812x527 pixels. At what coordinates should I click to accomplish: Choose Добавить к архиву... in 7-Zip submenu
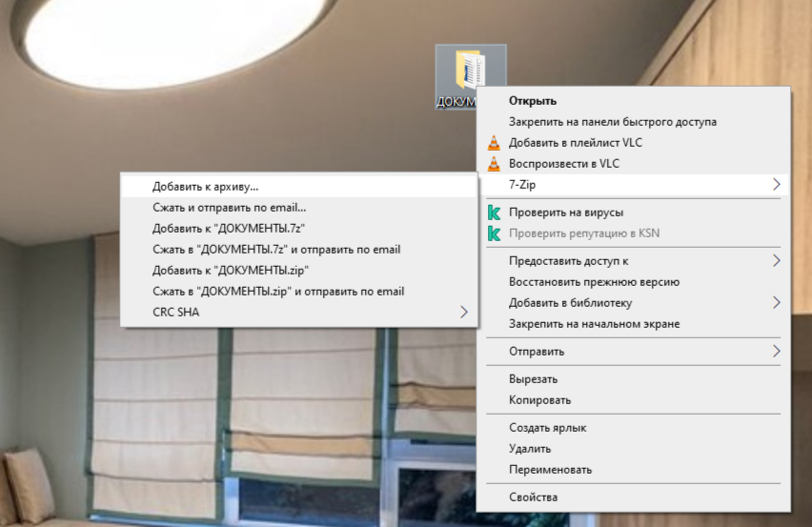tap(299, 187)
